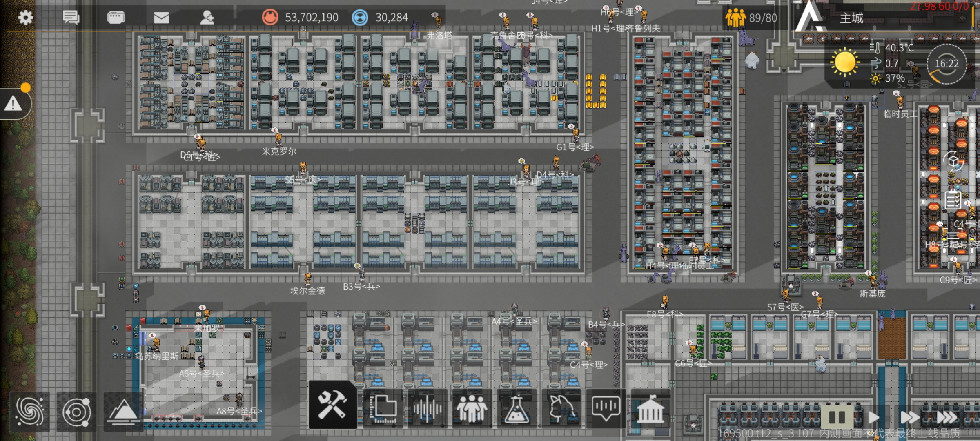Select colonist label D4号<科>
The width and height of the screenshot is (980, 441).
(555, 175)
